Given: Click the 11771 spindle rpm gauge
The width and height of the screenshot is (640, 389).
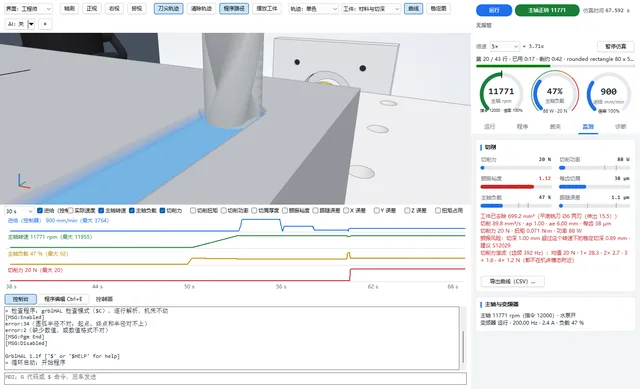Looking at the screenshot, I should 501,93.
